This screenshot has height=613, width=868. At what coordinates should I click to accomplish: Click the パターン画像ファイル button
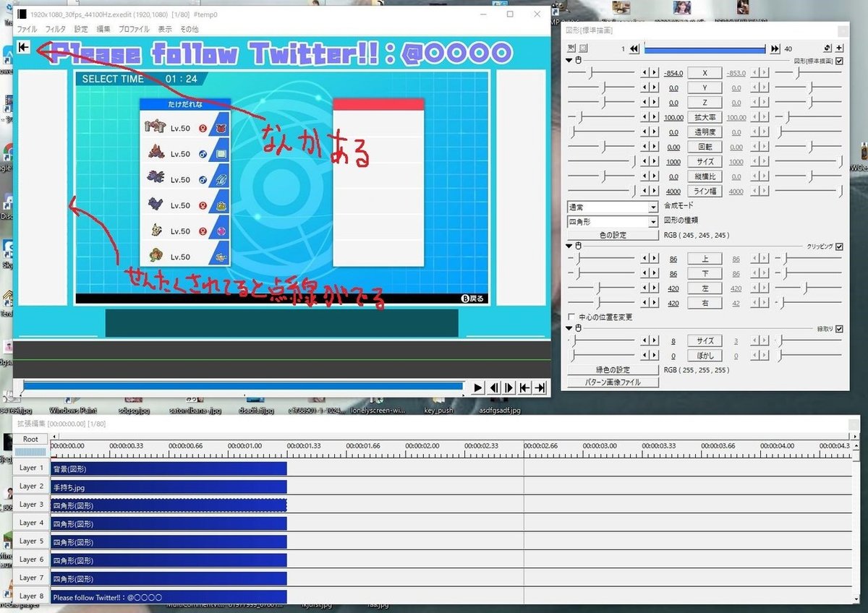613,382
